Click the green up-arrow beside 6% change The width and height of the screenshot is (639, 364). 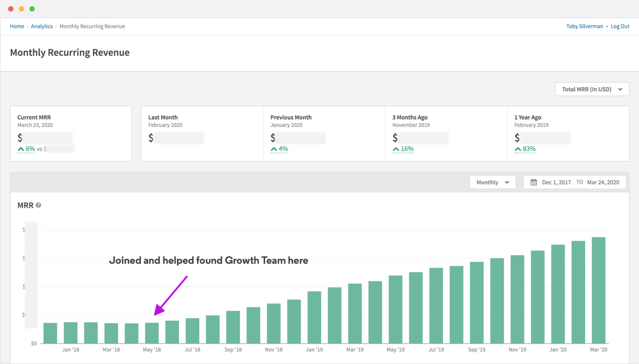(21, 149)
